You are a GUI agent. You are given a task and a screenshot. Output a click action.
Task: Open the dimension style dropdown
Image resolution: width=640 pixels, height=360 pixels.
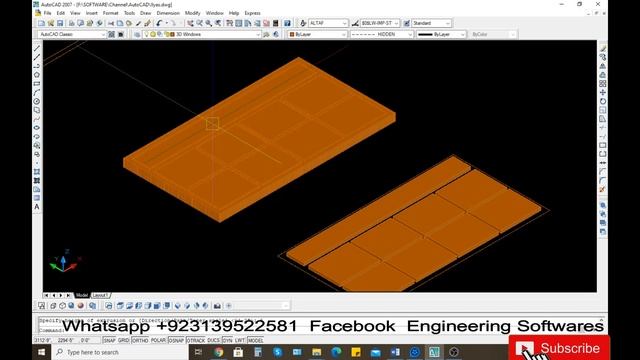point(380,23)
